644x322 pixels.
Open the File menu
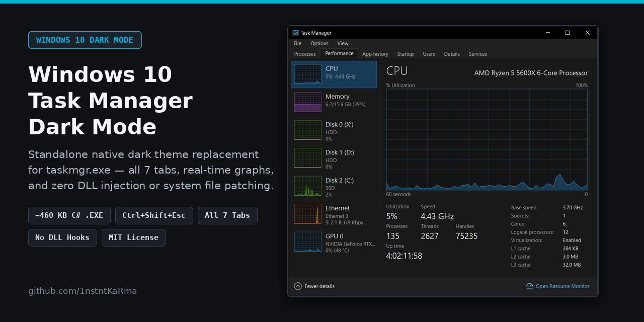[297, 43]
